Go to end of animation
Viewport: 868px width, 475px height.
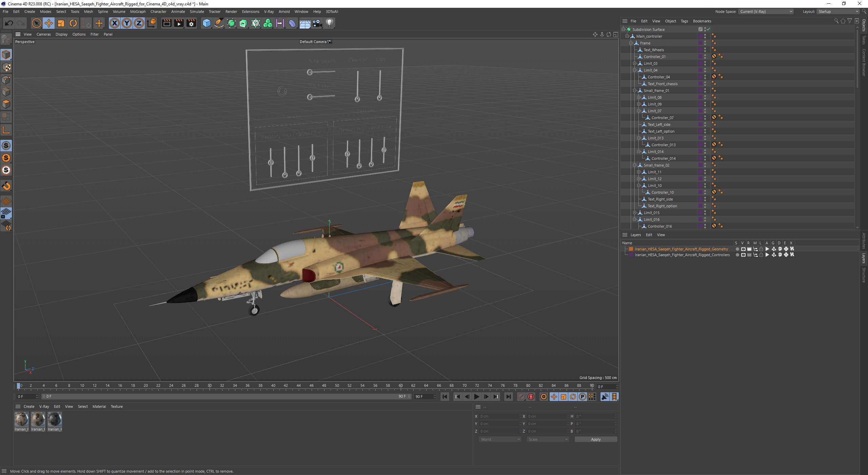pos(508,397)
